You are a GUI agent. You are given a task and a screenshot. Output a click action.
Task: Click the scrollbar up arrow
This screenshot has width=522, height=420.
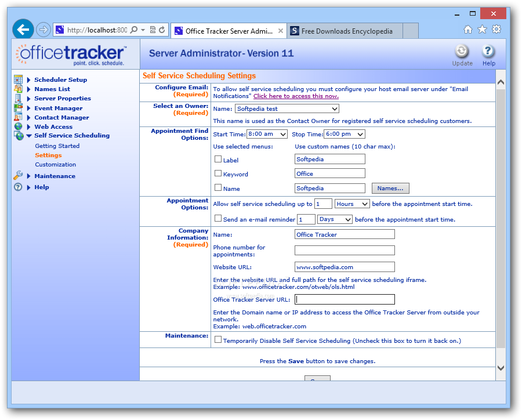[x=501, y=82]
